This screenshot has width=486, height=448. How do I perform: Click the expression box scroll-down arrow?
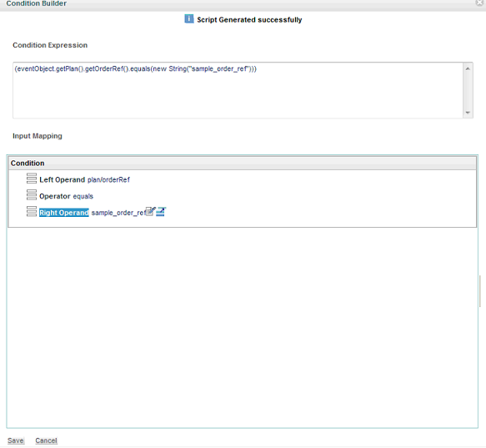click(468, 113)
